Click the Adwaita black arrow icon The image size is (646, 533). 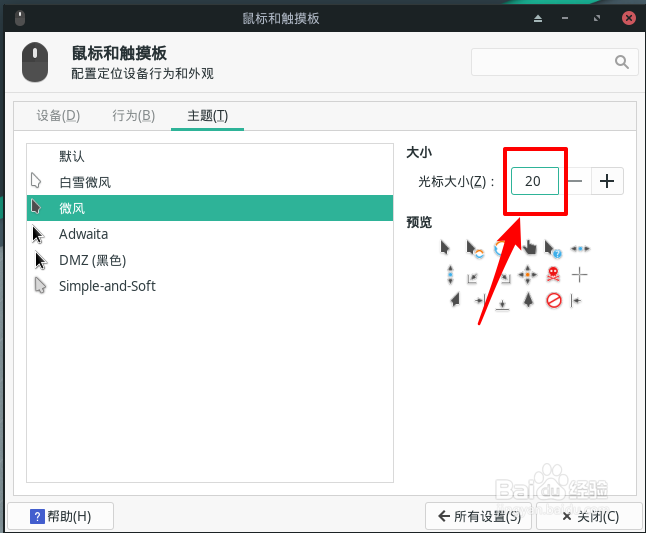click(37, 234)
